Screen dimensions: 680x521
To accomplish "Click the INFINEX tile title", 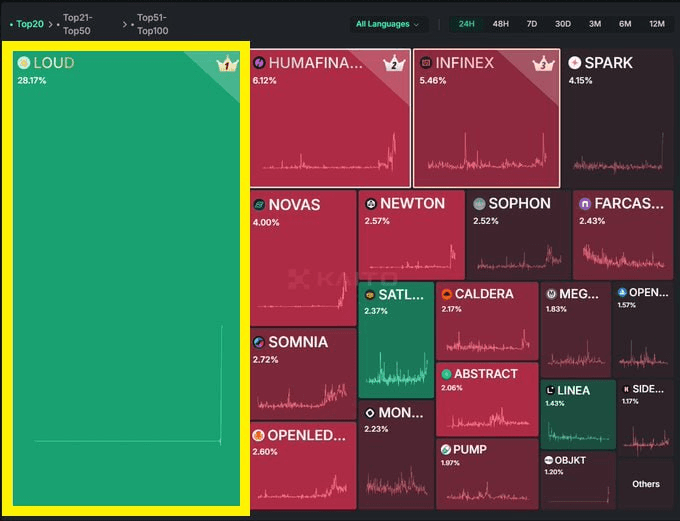I will [x=464, y=63].
